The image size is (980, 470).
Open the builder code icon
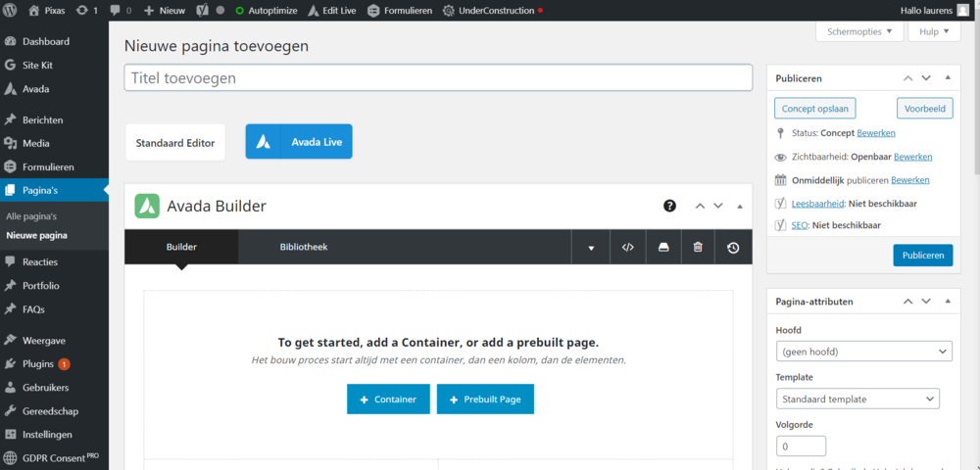click(x=628, y=247)
